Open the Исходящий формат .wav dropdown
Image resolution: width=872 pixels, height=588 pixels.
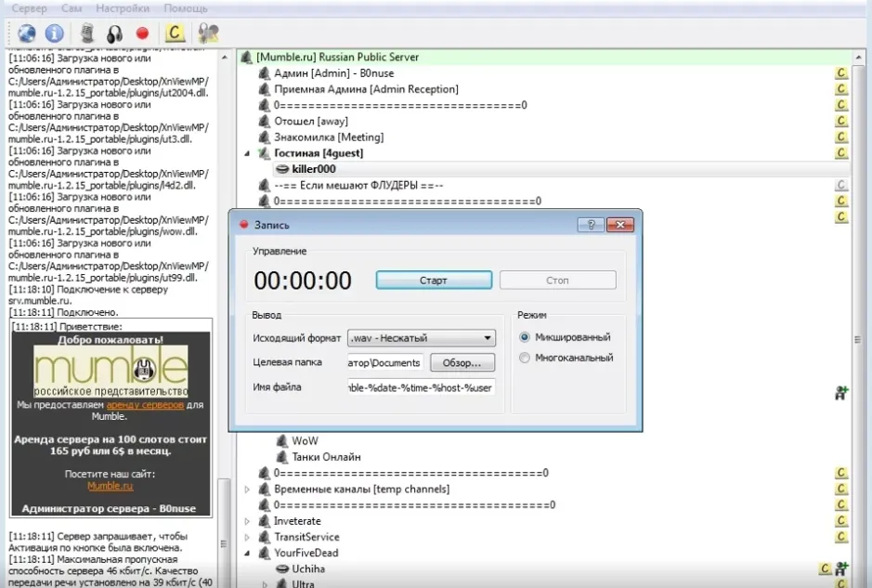tap(422, 338)
